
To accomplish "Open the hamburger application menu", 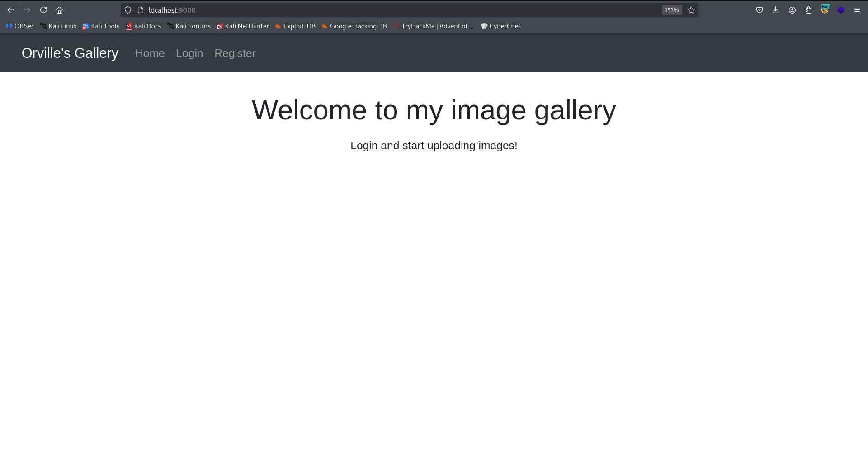I will coord(857,9).
